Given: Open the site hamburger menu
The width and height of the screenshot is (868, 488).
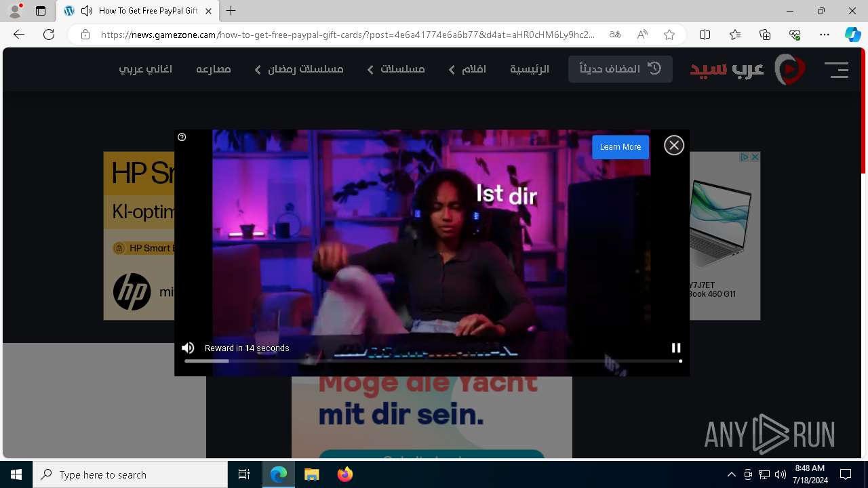Looking at the screenshot, I should 837,69.
